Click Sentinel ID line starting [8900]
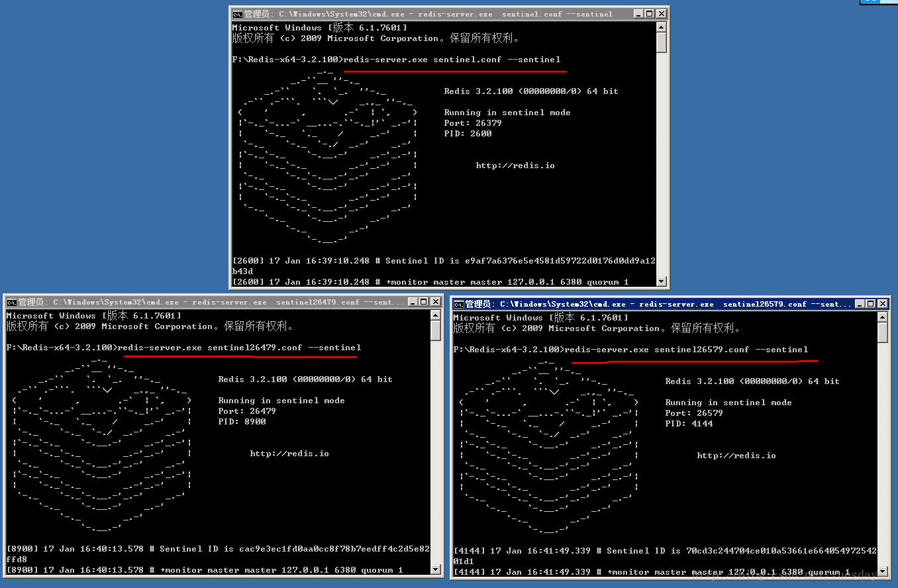898x588 pixels. (x=218, y=554)
